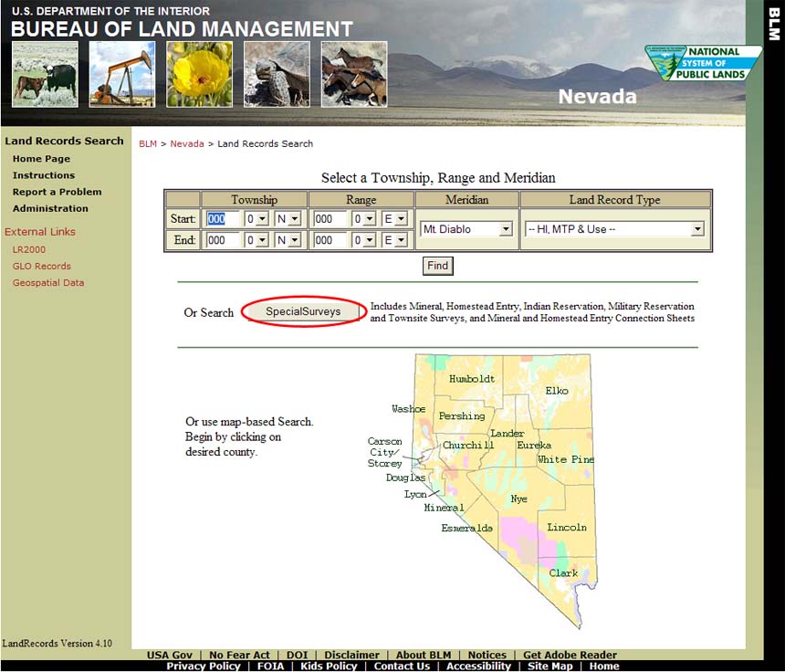Open the No Fear Act footer link
This screenshot has width=785, height=672.
pyautogui.click(x=239, y=655)
